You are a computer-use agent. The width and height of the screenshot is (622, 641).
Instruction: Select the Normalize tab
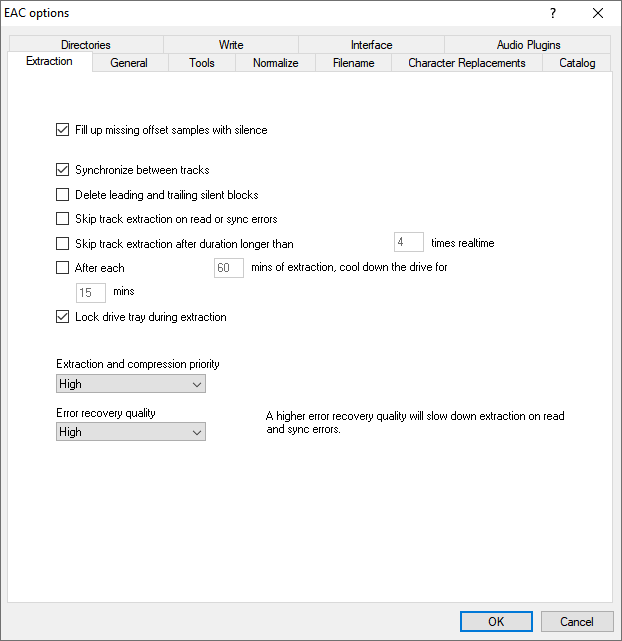275,63
